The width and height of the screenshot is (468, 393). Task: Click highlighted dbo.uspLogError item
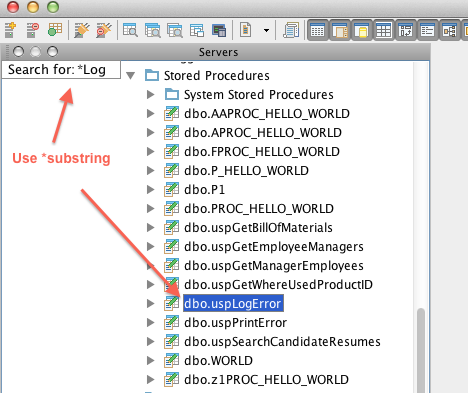click(x=233, y=303)
